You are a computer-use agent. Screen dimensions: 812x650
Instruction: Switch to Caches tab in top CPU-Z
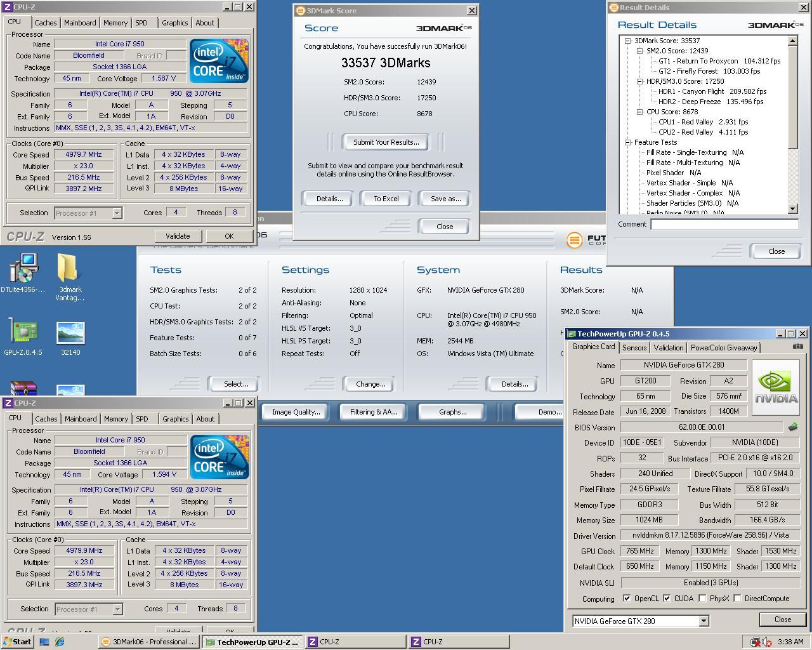point(45,23)
